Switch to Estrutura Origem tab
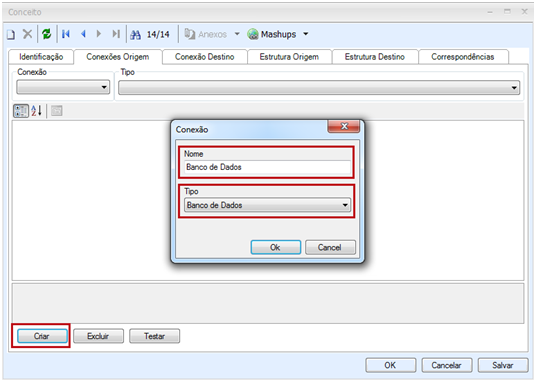The image size is (536, 382). point(289,57)
